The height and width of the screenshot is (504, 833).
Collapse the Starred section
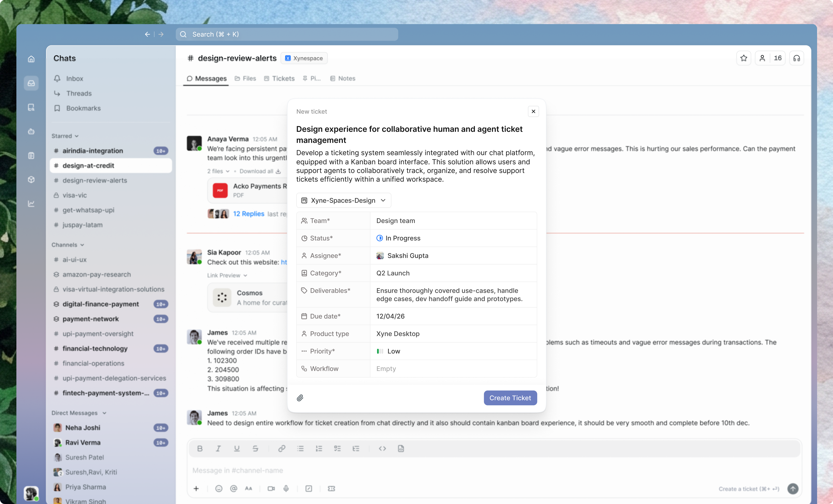[65, 136]
